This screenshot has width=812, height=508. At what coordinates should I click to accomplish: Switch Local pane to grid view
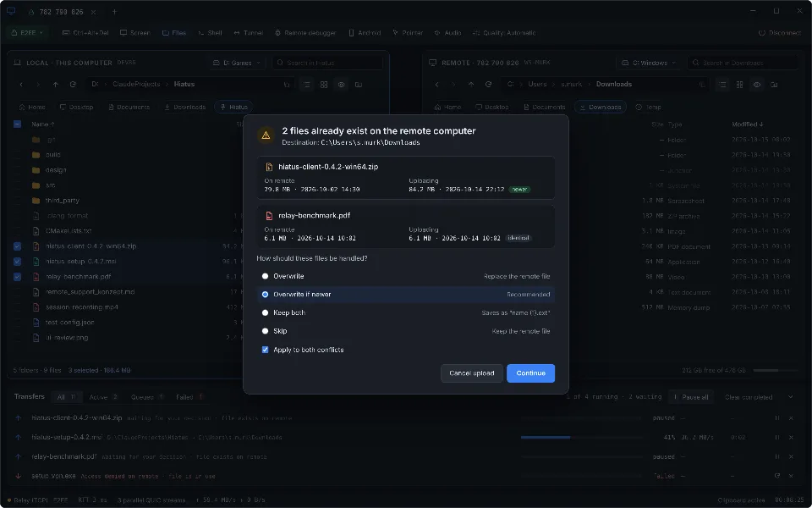324,85
